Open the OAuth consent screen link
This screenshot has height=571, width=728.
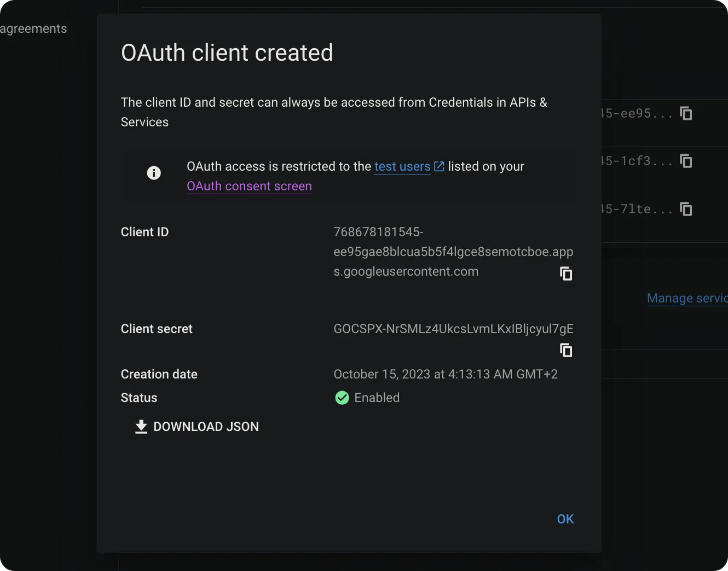[x=249, y=186]
